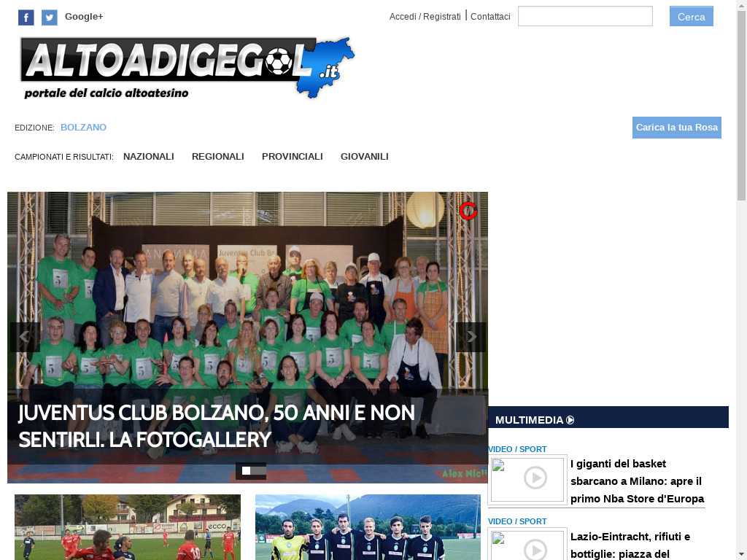Click the MULTIMEDIA play circle icon
The image size is (747, 560).
pos(570,420)
